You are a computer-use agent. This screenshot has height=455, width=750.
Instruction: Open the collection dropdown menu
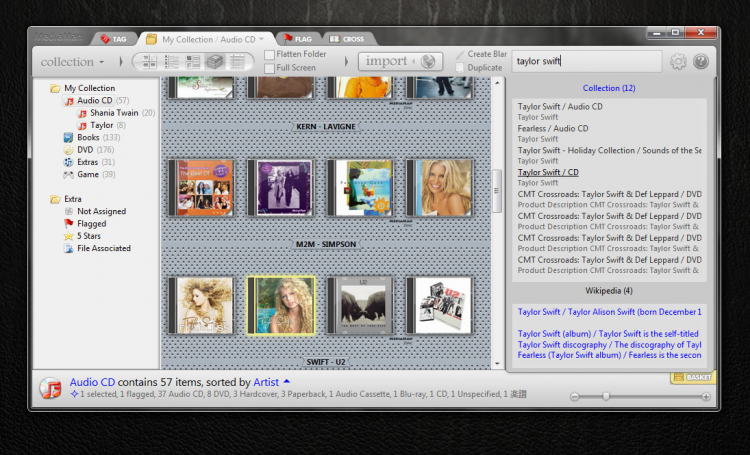click(72, 62)
